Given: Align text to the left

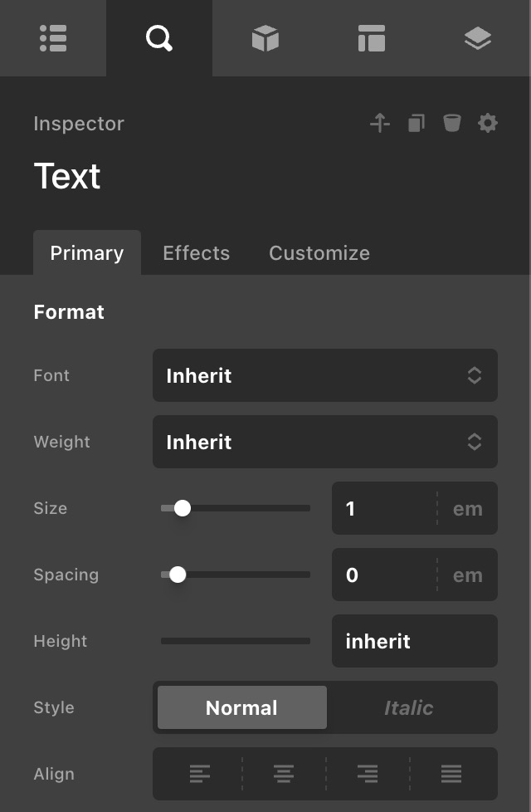Looking at the screenshot, I should click(x=199, y=774).
